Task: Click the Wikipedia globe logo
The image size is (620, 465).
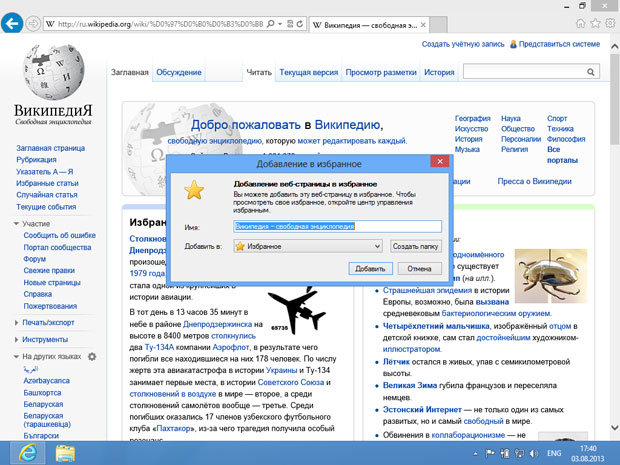Action: coord(53,71)
